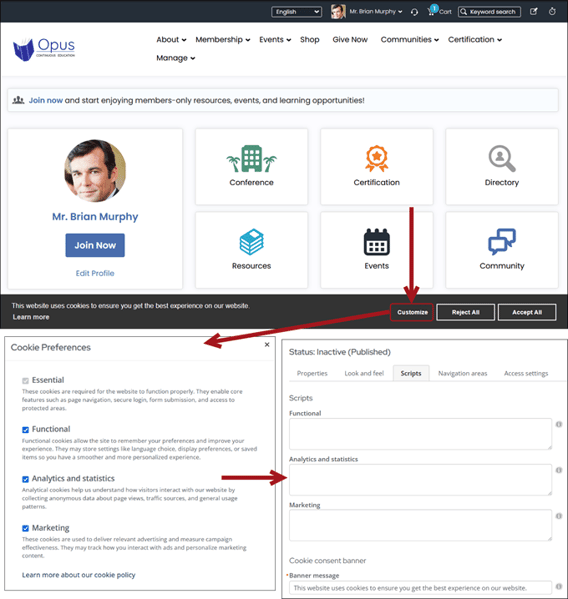Click the Opus logo
This screenshot has width=568, height=599.
pos(44,49)
